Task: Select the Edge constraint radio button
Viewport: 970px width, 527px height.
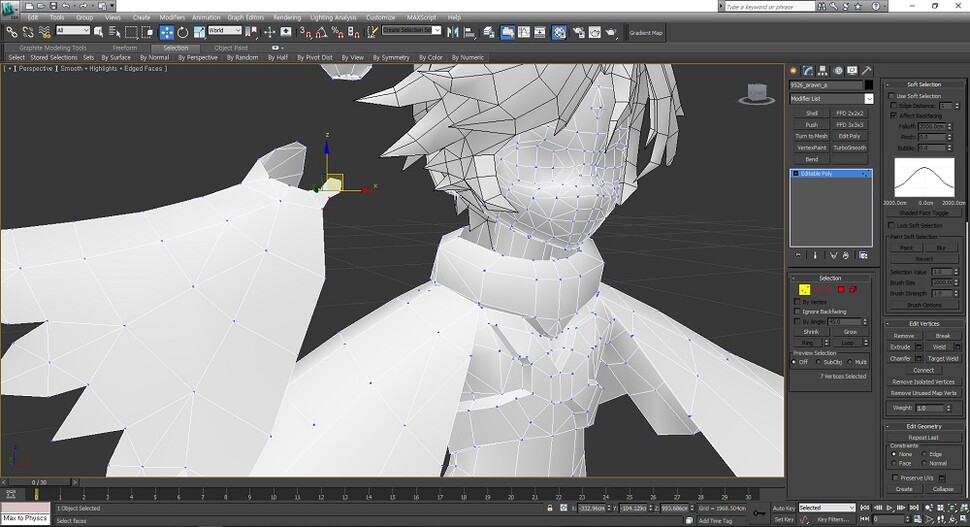Action: [925, 454]
